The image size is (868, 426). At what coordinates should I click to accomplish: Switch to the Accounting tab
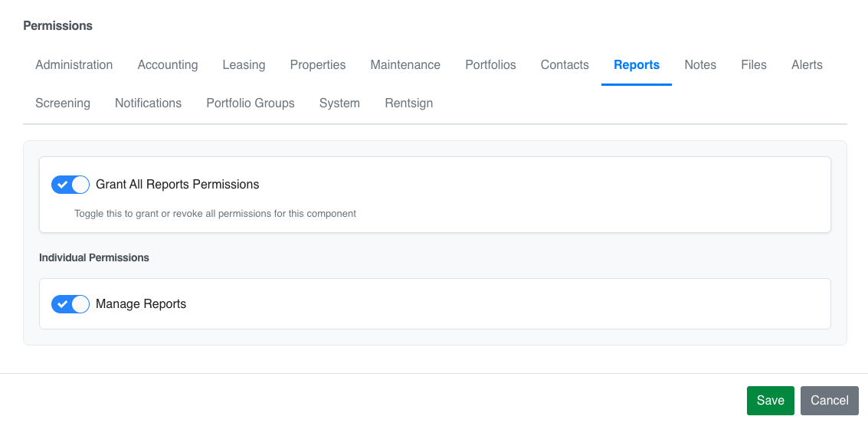coord(168,65)
